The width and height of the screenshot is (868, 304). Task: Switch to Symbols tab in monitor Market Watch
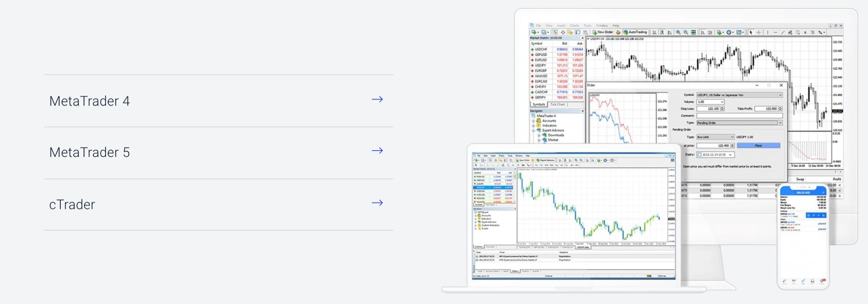coord(539,104)
